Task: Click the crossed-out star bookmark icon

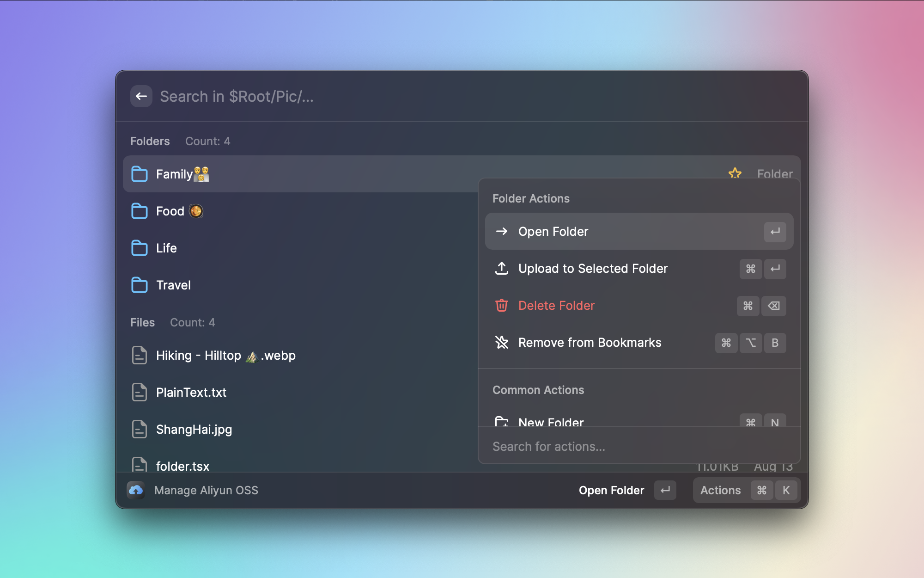Action: (x=502, y=343)
